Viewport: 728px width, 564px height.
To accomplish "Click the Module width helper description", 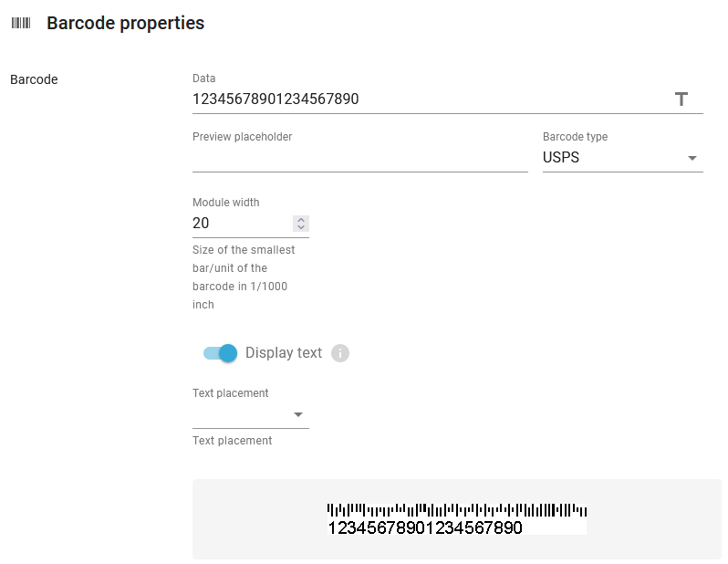I will click(x=243, y=277).
